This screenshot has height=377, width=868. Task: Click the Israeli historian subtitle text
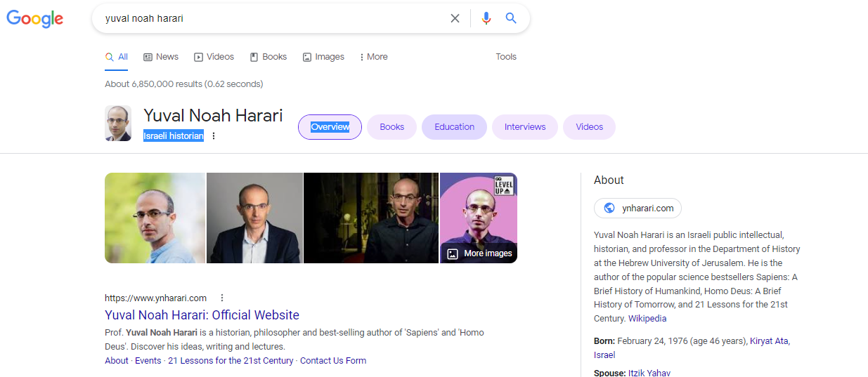174,136
